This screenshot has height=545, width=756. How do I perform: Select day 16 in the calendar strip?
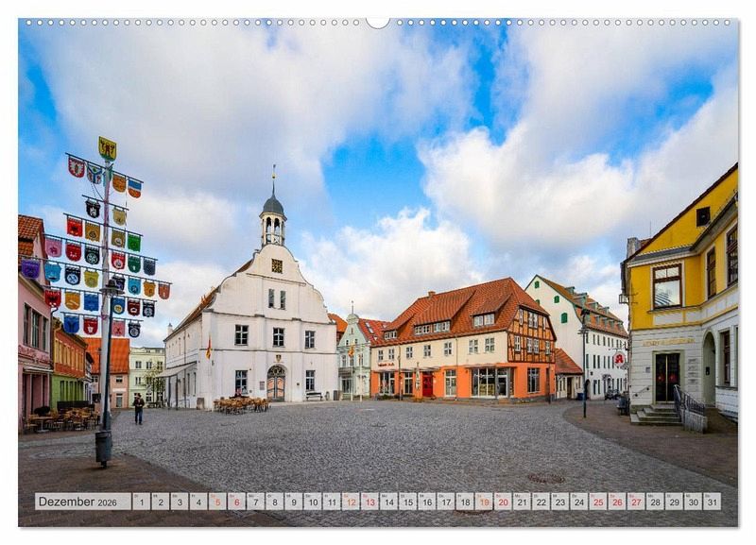coord(427,502)
